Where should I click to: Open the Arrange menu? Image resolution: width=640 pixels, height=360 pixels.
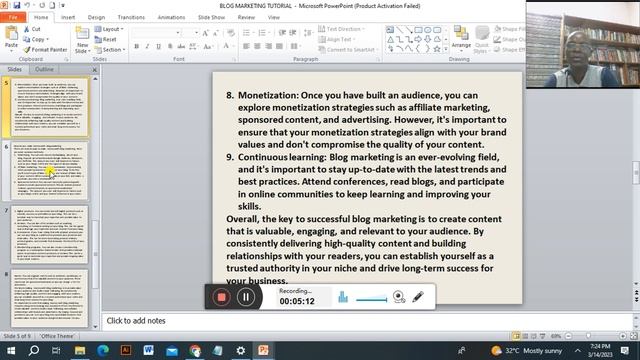click(461, 38)
